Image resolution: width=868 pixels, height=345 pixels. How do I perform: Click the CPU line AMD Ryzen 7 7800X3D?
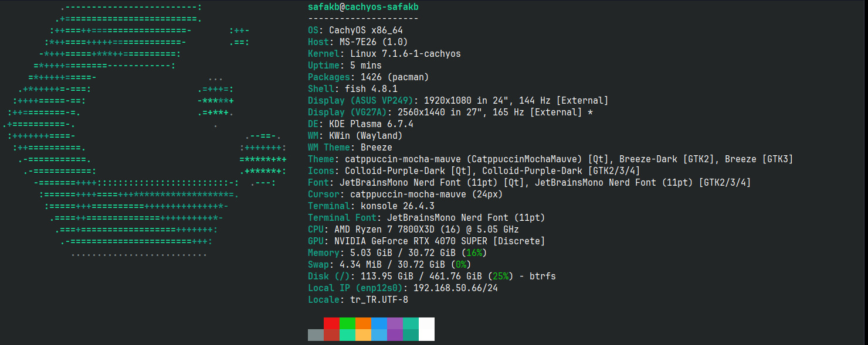point(413,230)
